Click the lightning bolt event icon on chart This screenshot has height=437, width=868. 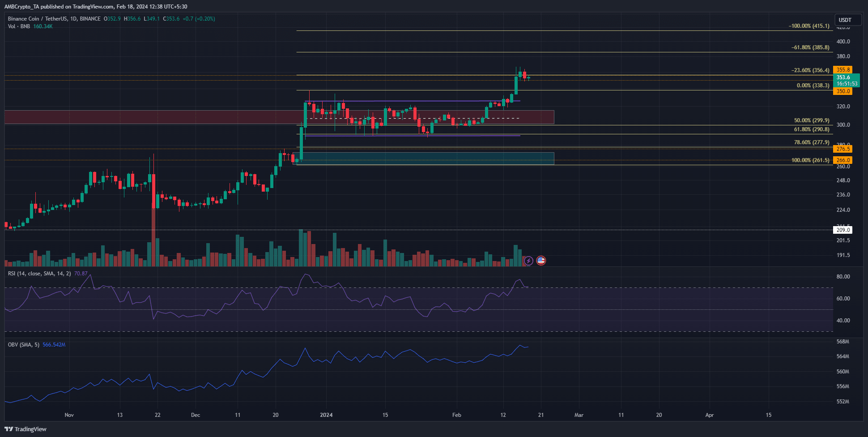528,261
